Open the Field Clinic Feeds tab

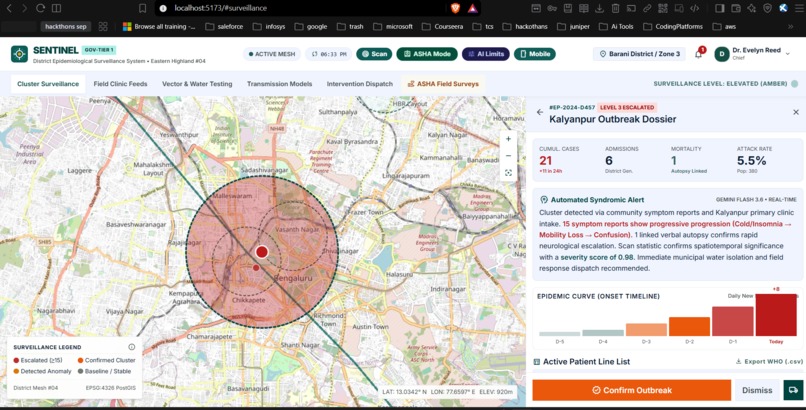coord(120,84)
